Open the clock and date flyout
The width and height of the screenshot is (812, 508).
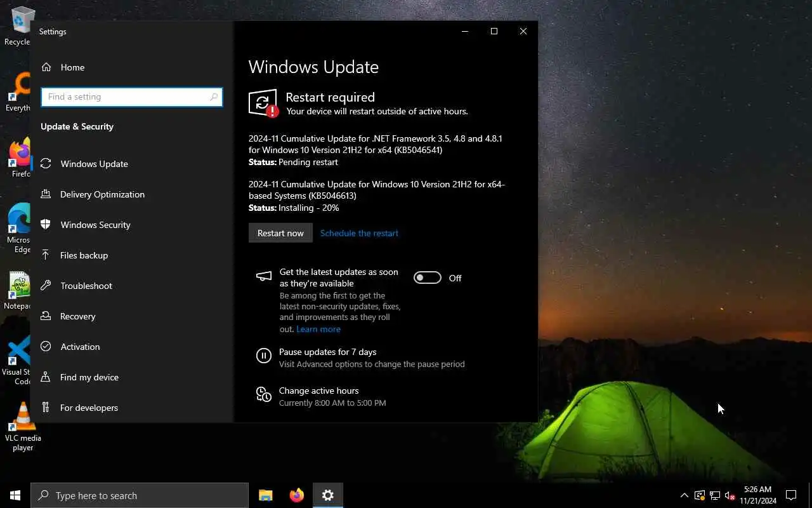758,495
